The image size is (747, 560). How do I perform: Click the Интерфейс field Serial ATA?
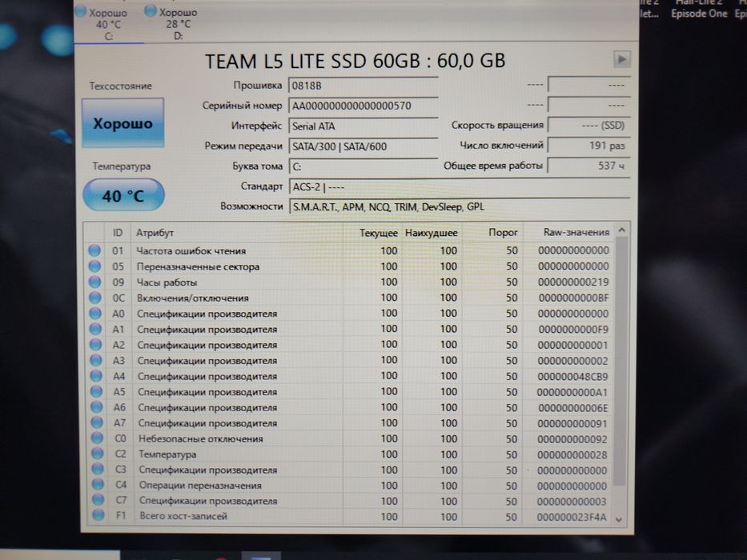click(363, 126)
